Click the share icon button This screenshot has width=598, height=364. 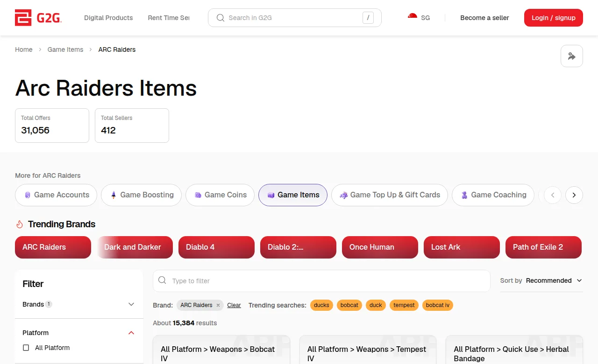coord(572,56)
